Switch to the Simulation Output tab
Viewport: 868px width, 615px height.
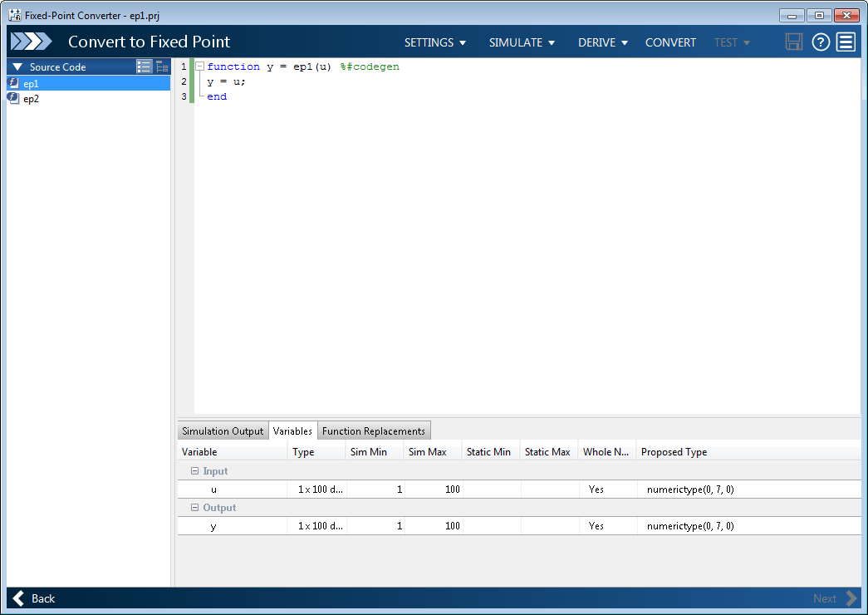point(223,430)
